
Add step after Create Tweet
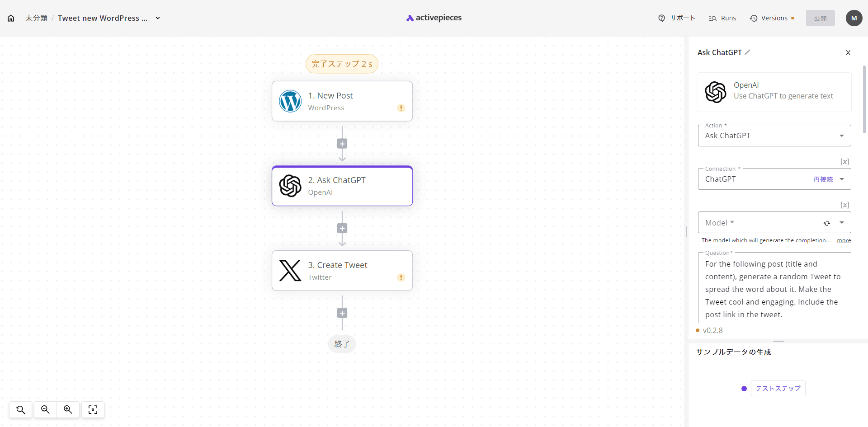pos(342,313)
